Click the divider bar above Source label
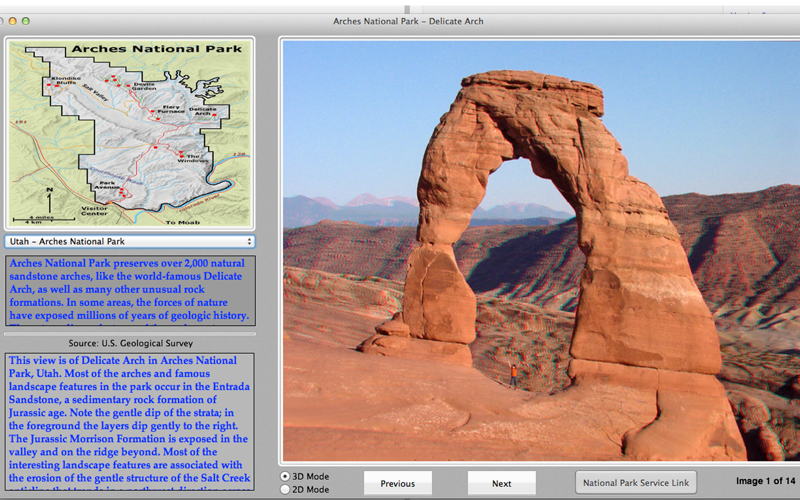 click(x=130, y=334)
